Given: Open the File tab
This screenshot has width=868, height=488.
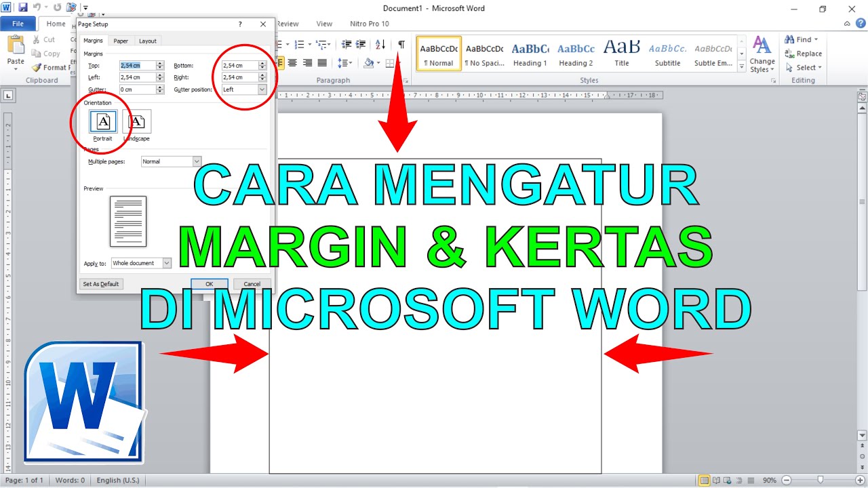Looking at the screenshot, I should [x=18, y=24].
